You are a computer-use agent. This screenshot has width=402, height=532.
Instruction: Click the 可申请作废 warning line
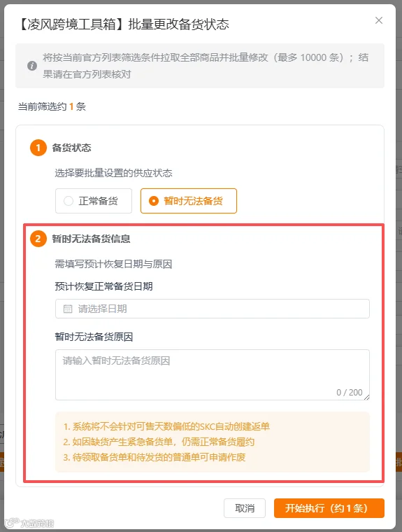[155, 457]
